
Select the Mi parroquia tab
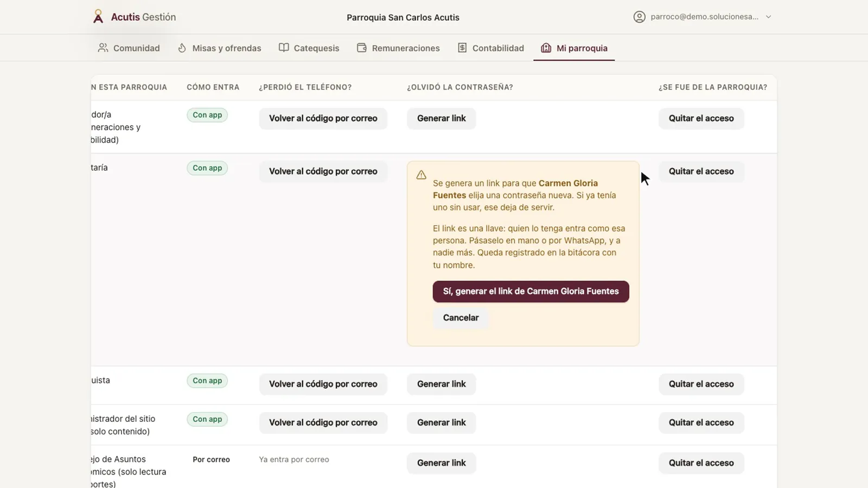pos(575,48)
